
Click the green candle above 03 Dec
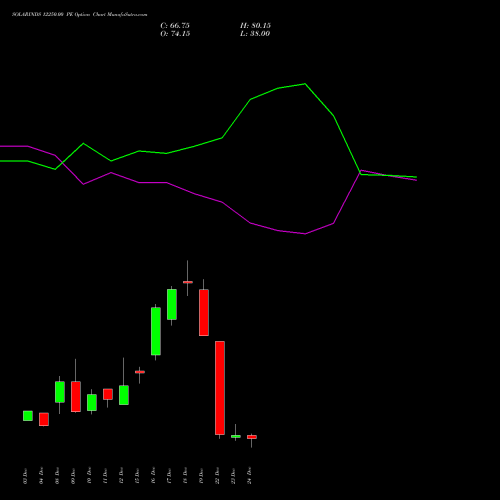(28, 416)
